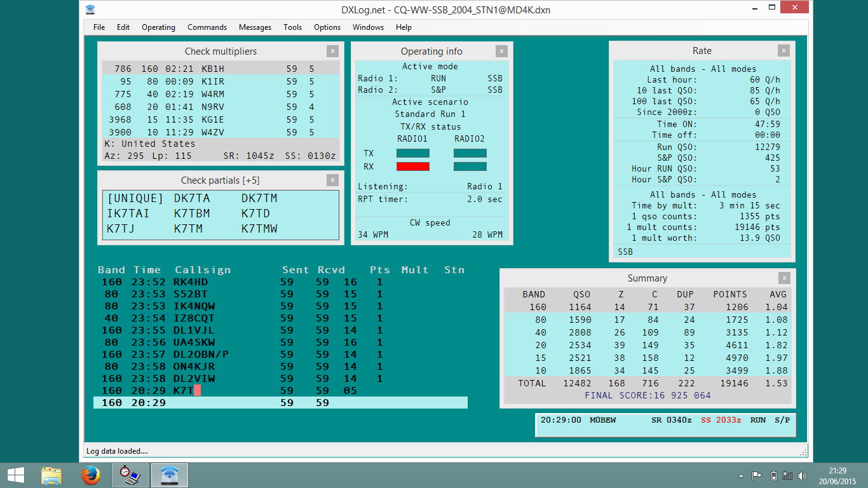Select the DL2OBN/P log entry

coord(280,355)
